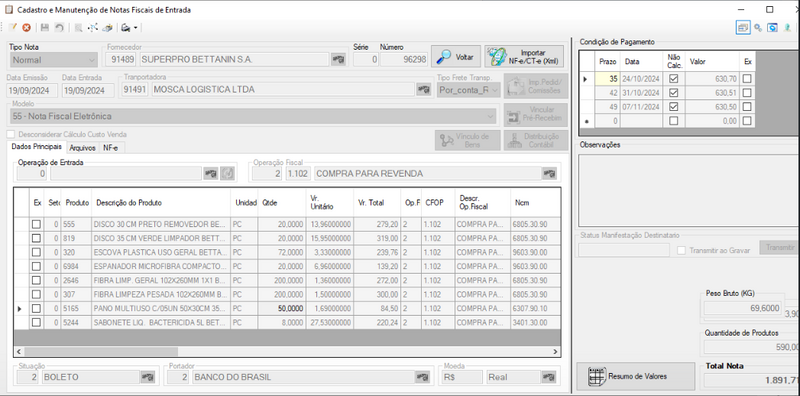Click the chat window icon at top right

(x=773, y=28)
